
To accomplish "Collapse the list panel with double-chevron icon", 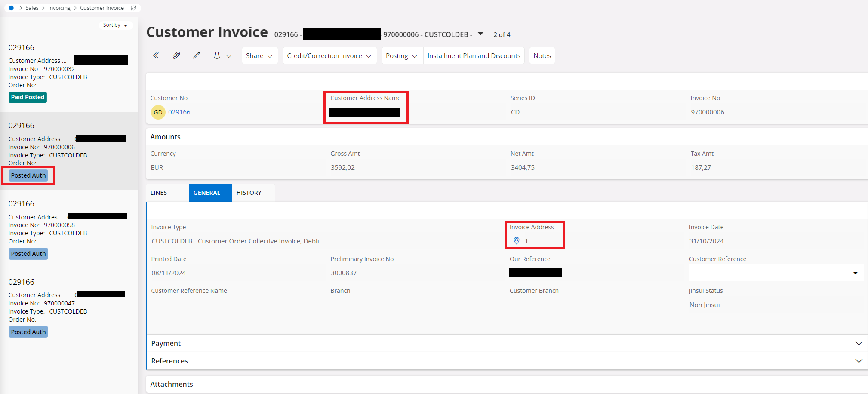I will (x=156, y=55).
